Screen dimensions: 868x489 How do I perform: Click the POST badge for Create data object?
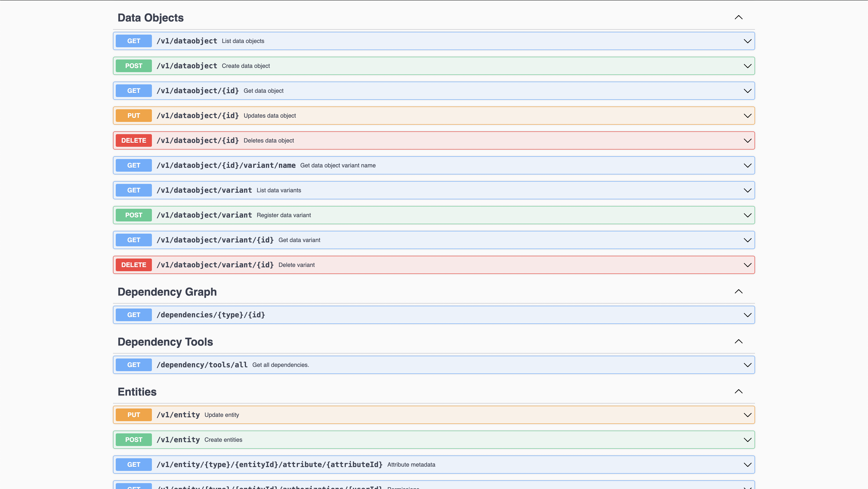pyautogui.click(x=133, y=66)
